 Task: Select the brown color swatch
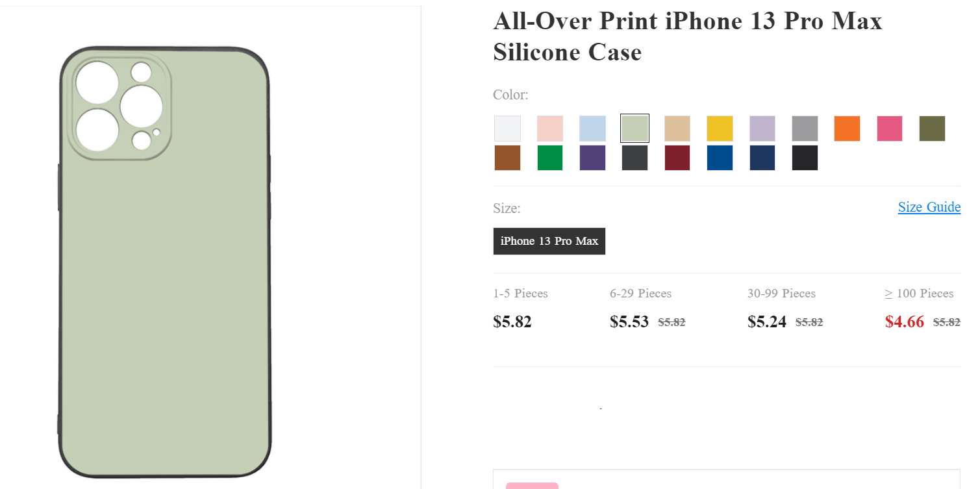[x=507, y=158]
